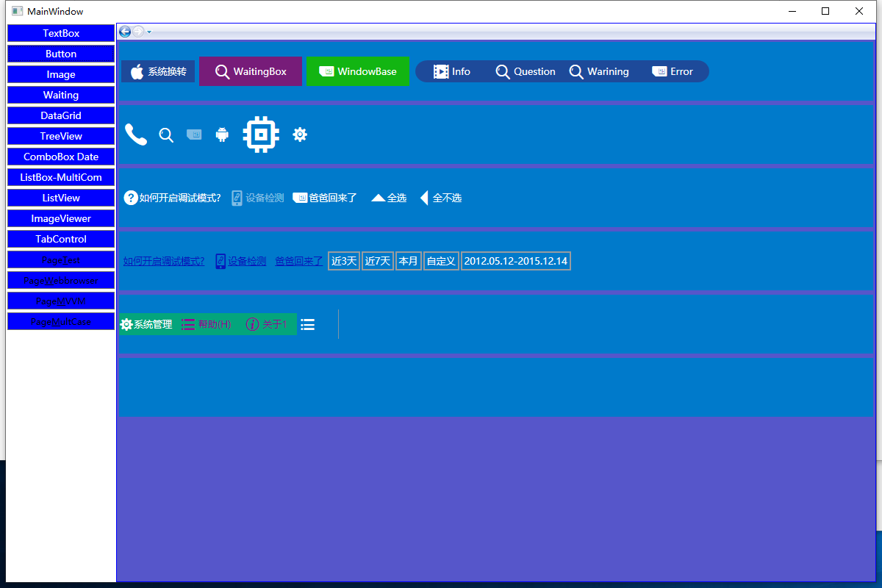Open the ListBox-MultiCom page
The image size is (882, 588).
pos(61,177)
